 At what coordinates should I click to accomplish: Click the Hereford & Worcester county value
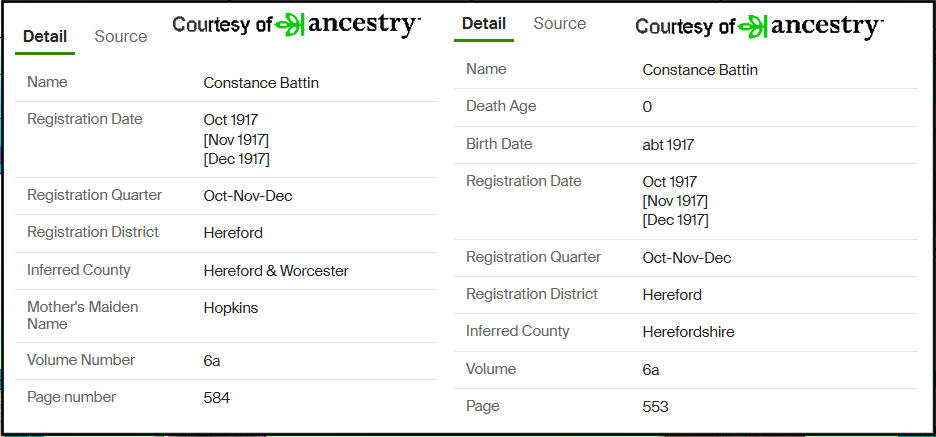pos(275,270)
